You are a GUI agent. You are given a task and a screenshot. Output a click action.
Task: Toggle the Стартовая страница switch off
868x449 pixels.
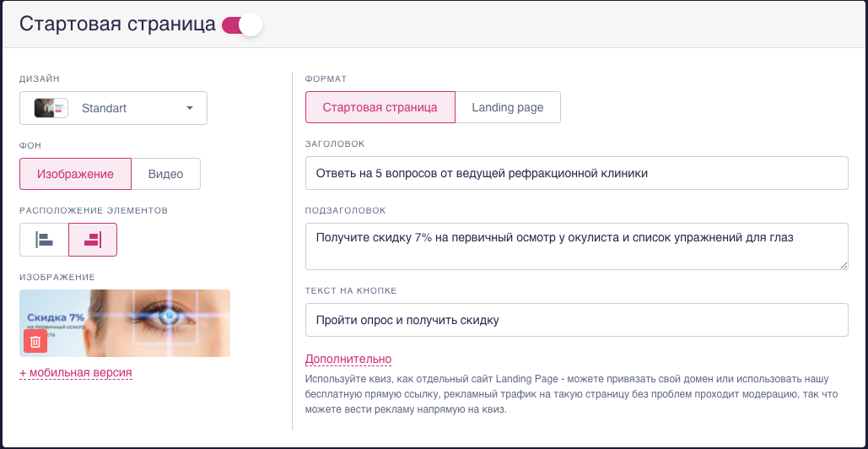[242, 24]
